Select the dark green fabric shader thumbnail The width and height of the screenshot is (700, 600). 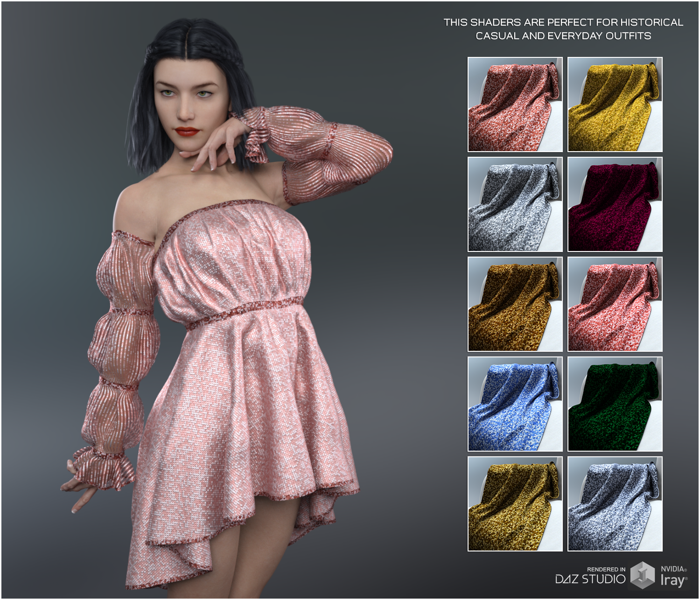[615, 404]
